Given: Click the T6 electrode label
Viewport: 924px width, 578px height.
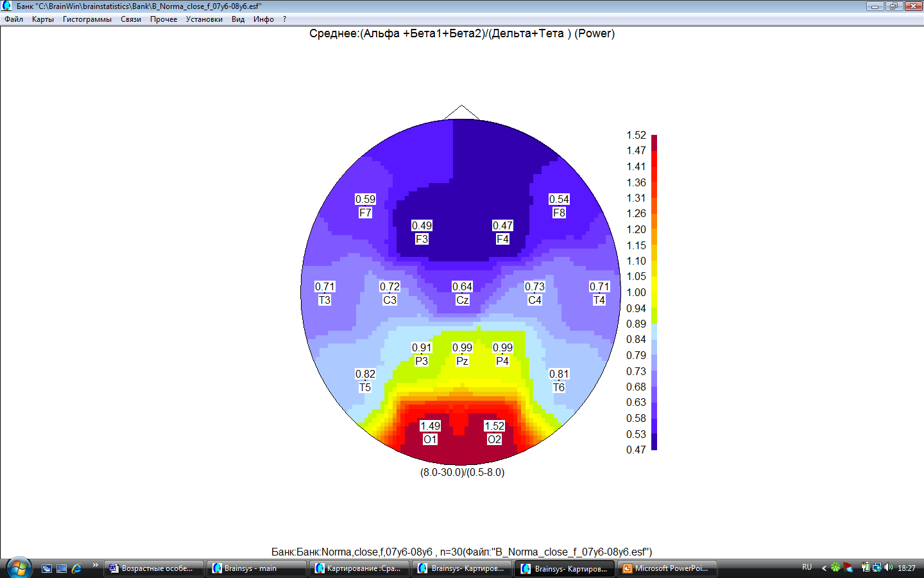Looking at the screenshot, I should pos(559,387).
